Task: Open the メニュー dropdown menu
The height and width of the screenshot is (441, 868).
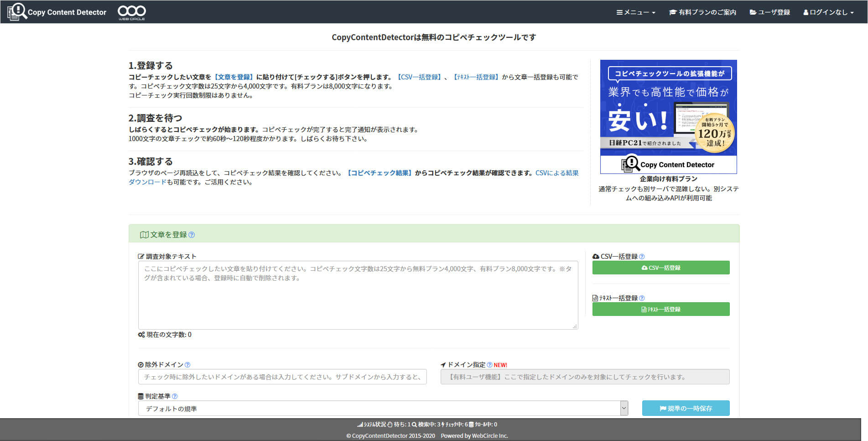Action: 636,12
